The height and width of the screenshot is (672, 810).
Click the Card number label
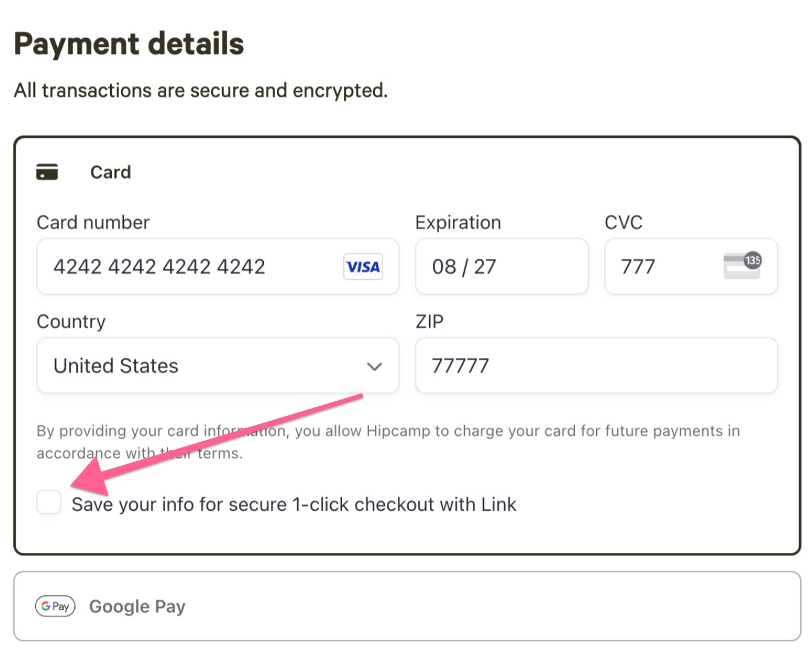coord(93,222)
